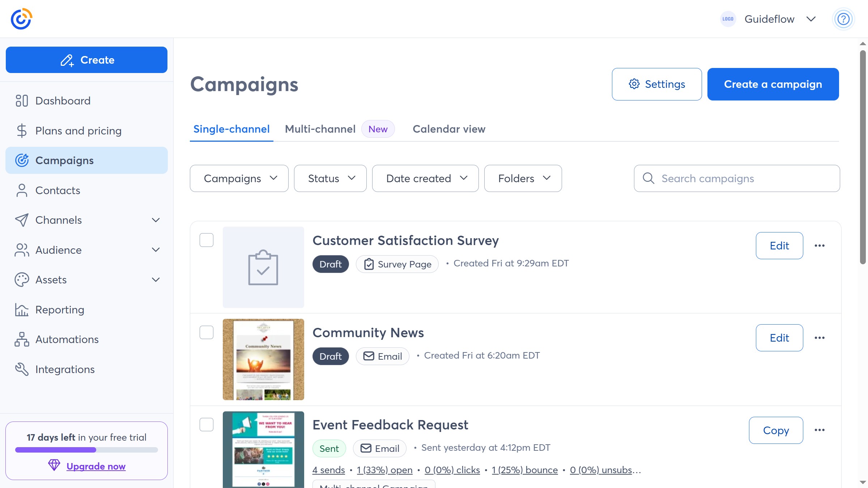The width and height of the screenshot is (868, 488).
Task: Open the help question mark icon
Action: tap(843, 19)
